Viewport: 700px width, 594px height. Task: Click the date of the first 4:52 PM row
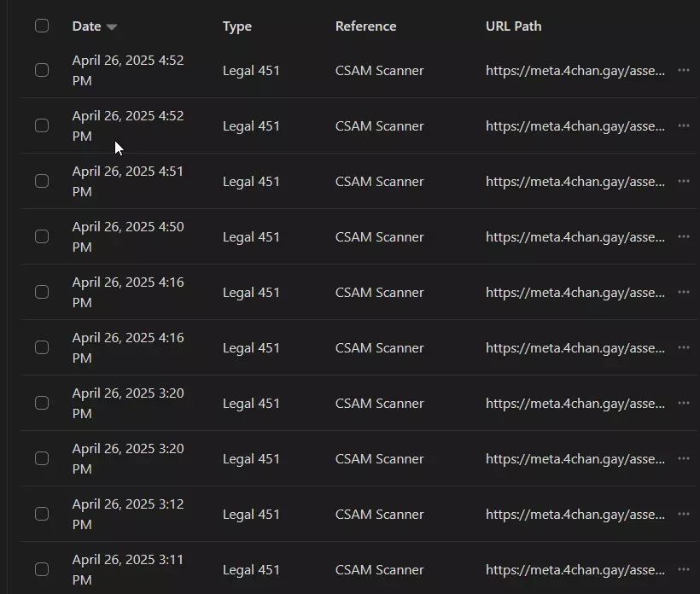(x=128, y=70)
